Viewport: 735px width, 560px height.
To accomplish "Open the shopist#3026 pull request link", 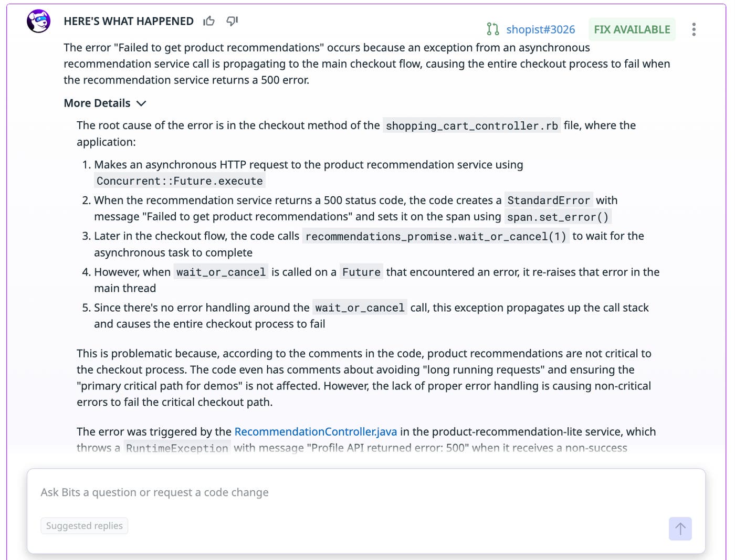I will [x=540, y=29].
